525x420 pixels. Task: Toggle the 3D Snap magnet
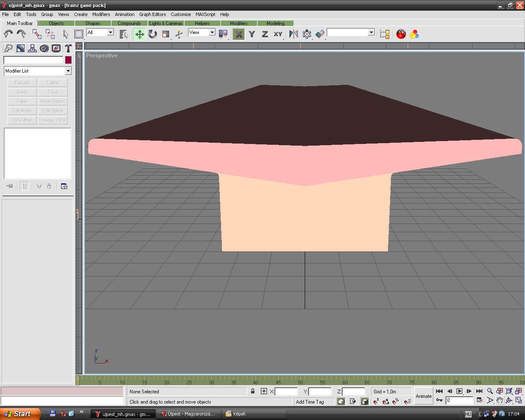(376, 402)
